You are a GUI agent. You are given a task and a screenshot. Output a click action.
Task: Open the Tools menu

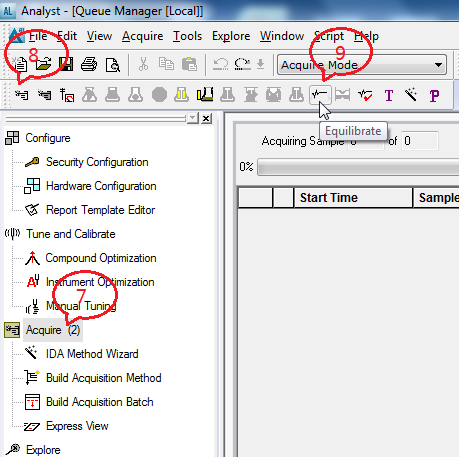point(187,36)
